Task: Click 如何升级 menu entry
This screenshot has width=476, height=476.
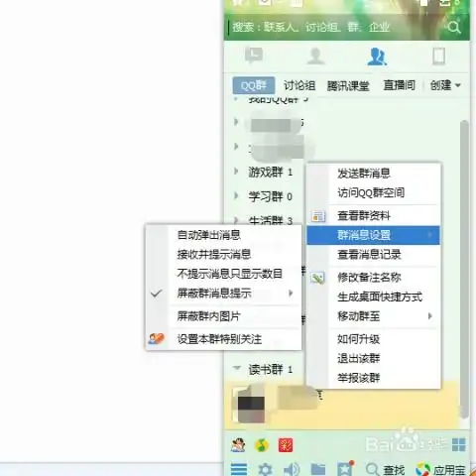Action: (374, 339)
